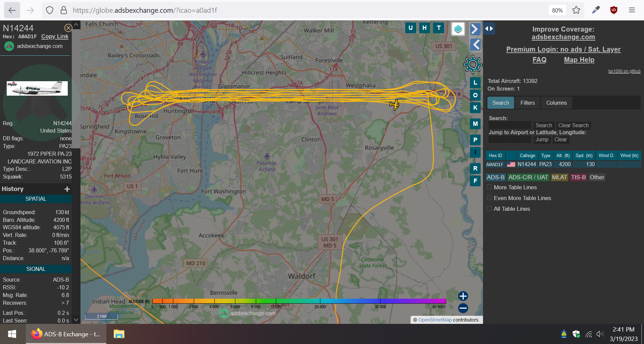Click the ADS-B source legend label

coord(496,178)
